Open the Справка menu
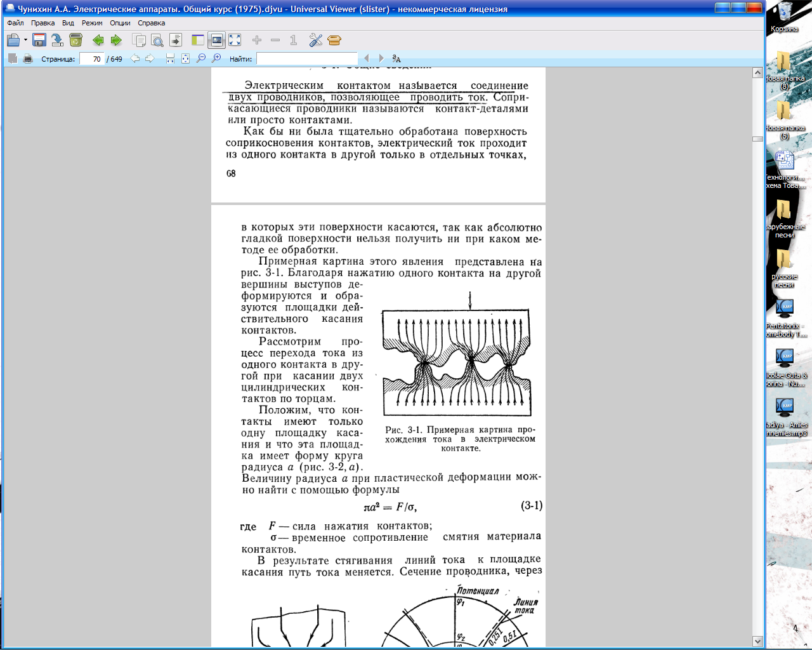This screenshot has width=812, height=650. (152, 23)
